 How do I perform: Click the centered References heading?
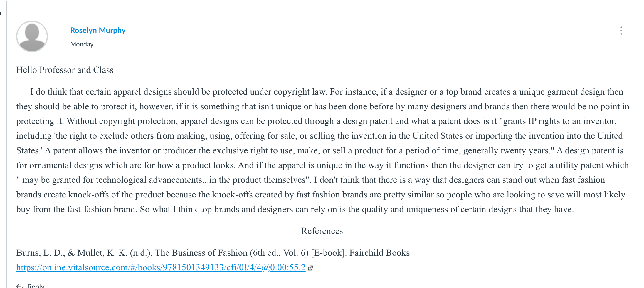(322, 231)
